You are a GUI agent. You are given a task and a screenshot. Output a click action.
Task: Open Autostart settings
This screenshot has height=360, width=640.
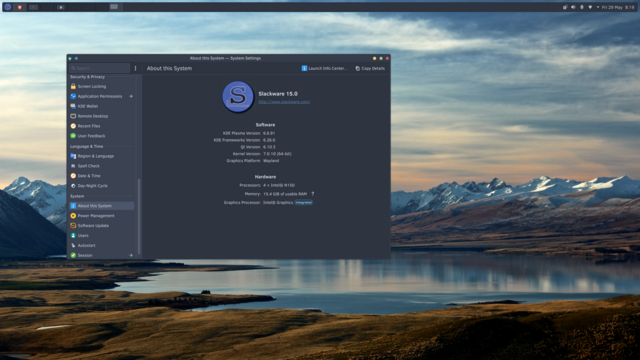click(x=101, y=245)
